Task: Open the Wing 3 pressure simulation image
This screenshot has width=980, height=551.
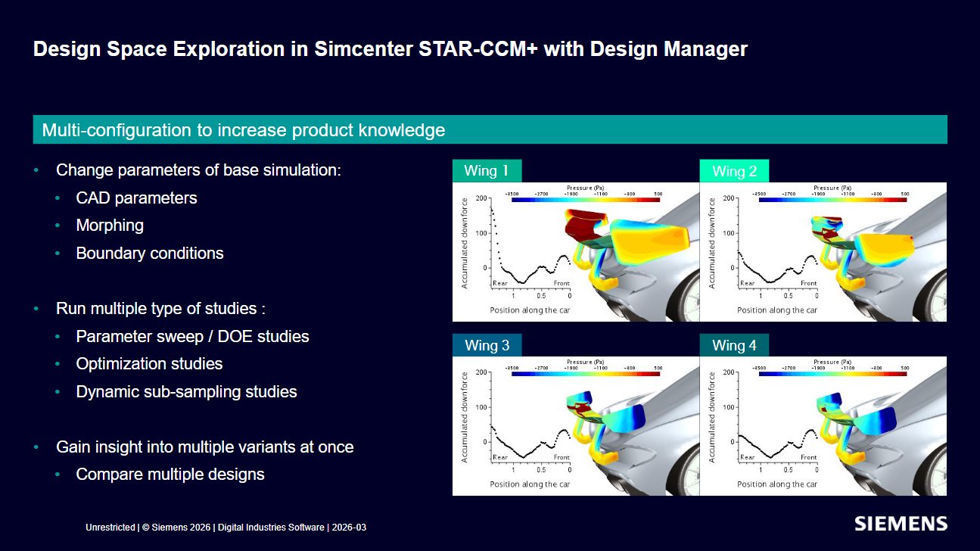Action: click(576, 426)
